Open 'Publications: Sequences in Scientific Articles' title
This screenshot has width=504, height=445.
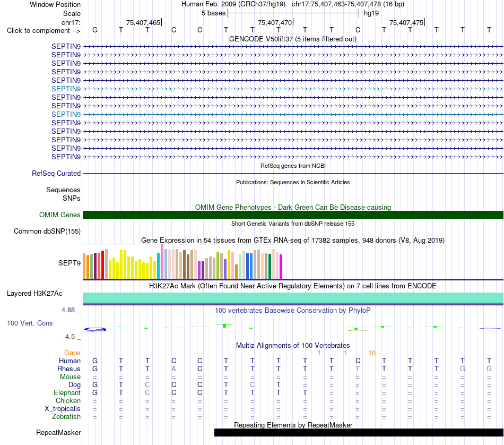[293, 182]
